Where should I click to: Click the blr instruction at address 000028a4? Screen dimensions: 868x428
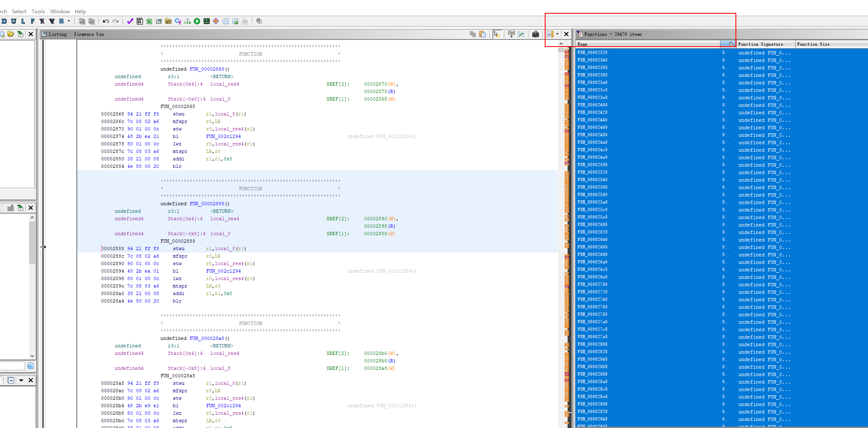177,301
